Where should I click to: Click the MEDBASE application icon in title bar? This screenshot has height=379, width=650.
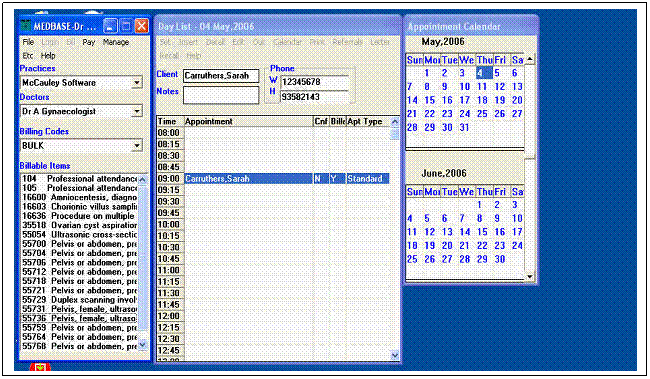(x=26, y=26)
